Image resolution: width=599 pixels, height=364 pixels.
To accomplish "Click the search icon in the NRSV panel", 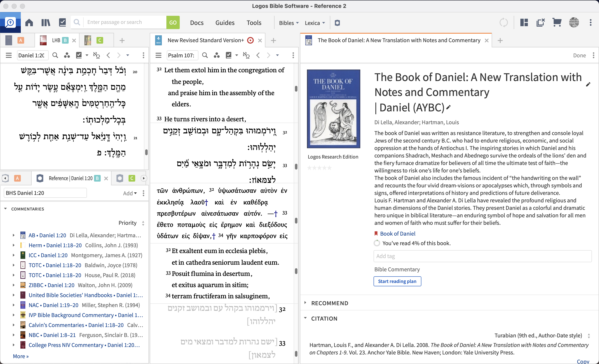I will (205, 55).
